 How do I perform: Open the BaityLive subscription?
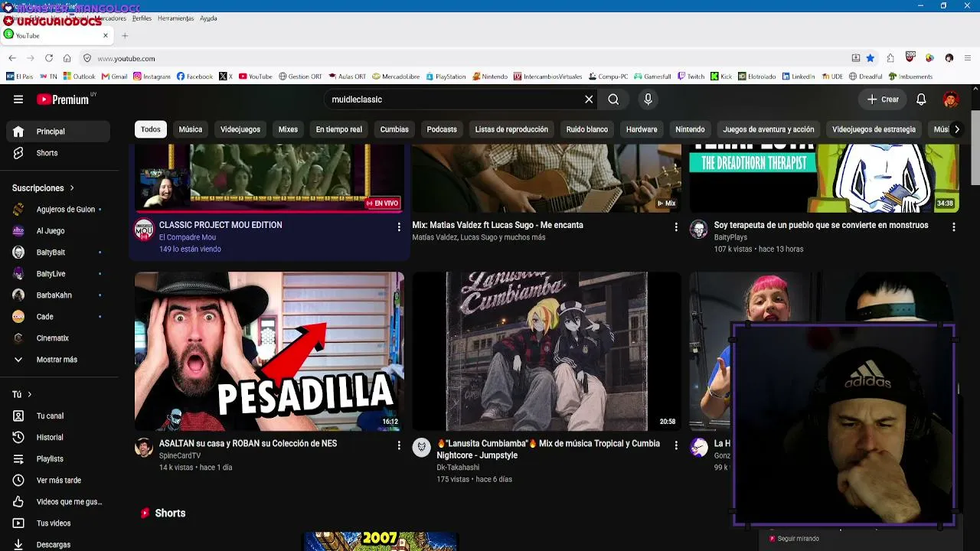click(x=58, y=274)
